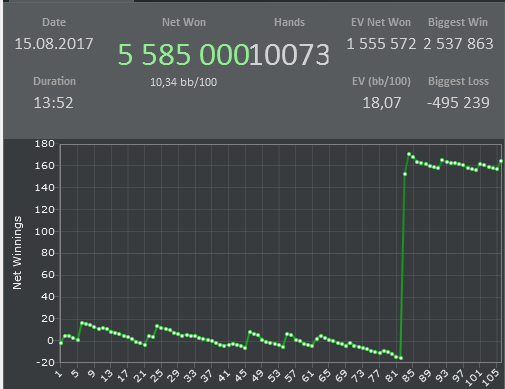The width and height of the screenshot is (505, 389).
Task: Click the Biggest Win label
Action: [x=458, y=22]
